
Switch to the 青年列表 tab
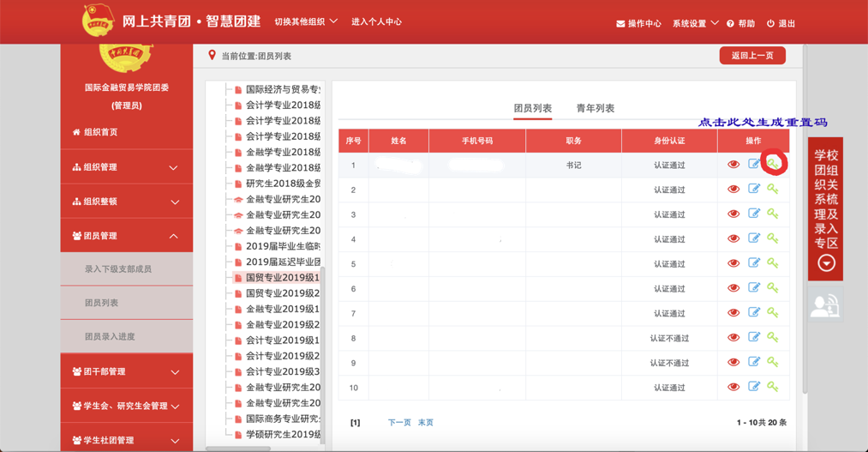coord(595,109)
